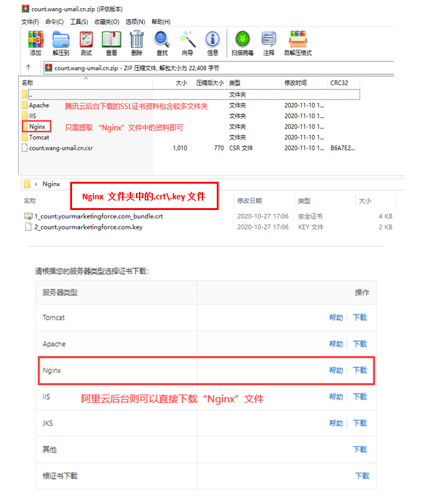Sort by 名称 column header
The width and height of the screenshot is (426, 504).
[28, 83]
